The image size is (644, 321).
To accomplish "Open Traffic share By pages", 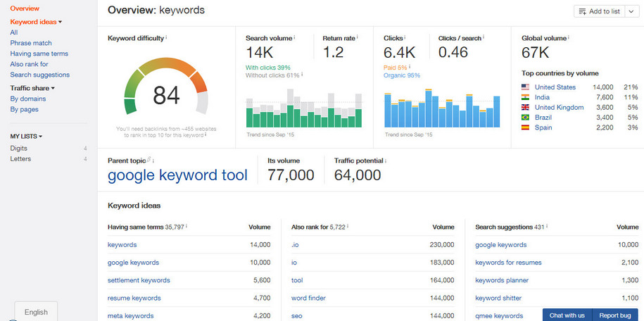I will [24, 109].
